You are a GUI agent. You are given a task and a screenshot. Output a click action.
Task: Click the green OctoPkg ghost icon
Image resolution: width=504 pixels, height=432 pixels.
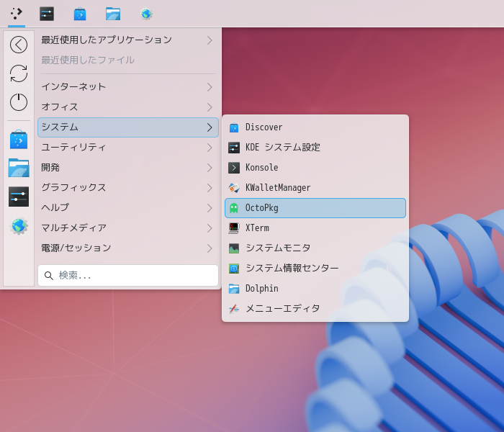[x=234, y=208]
